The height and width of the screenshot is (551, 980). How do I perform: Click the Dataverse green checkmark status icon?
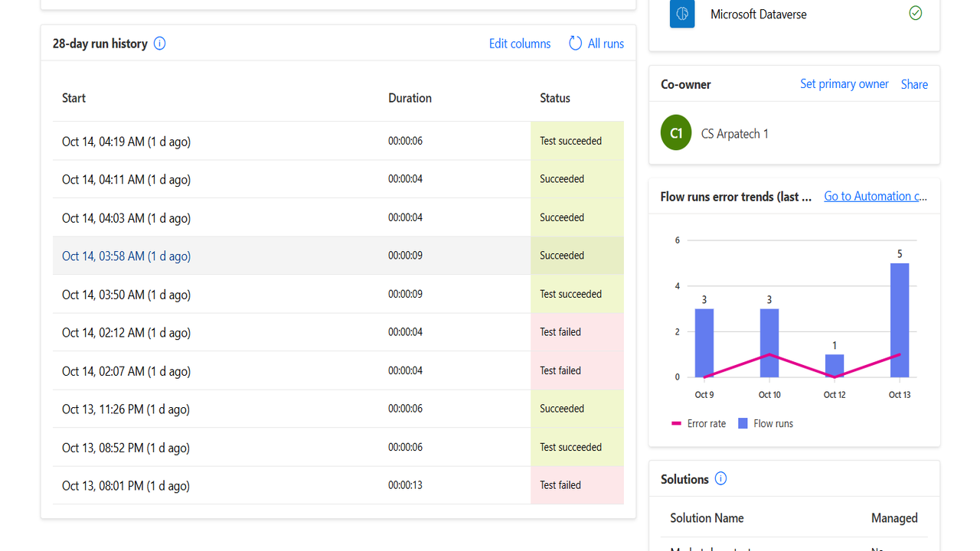click(915, 13)
